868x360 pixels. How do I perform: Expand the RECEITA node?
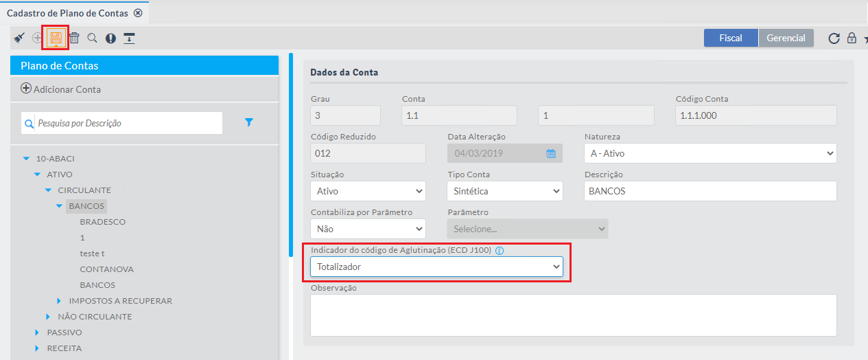click(38, 348)
